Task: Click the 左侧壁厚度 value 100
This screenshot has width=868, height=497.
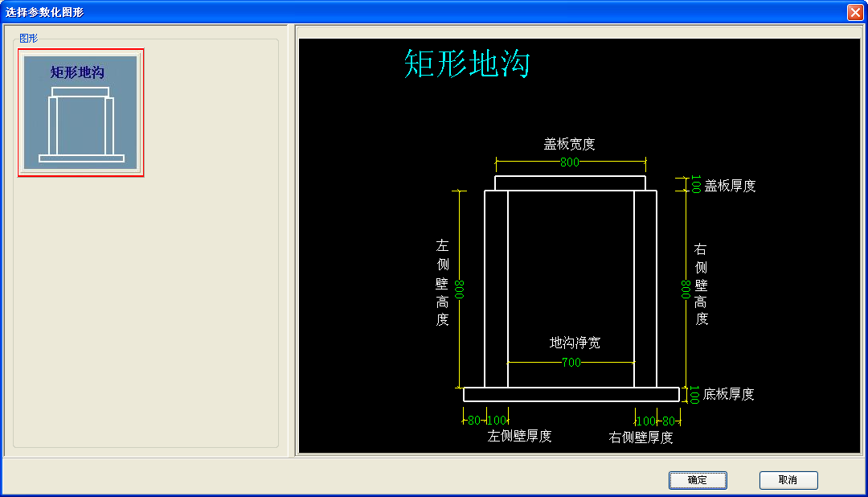Action: (x=497, y=421)
